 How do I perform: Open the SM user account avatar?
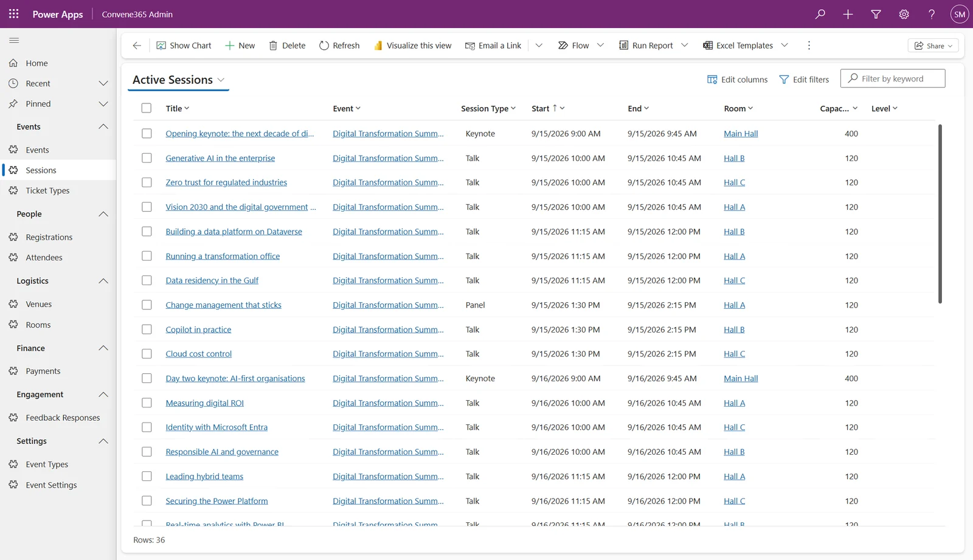[960, 14]
